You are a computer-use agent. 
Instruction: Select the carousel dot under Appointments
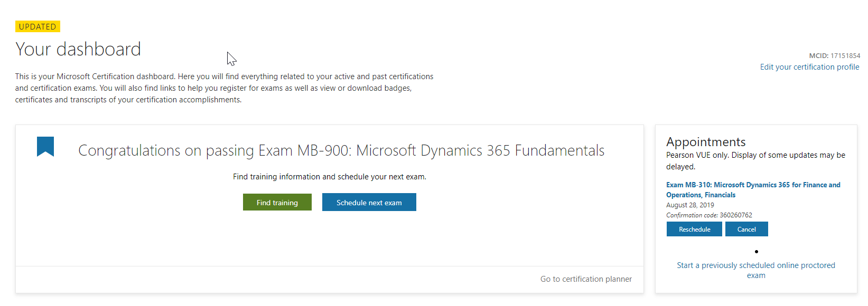(x=757, y=252)
